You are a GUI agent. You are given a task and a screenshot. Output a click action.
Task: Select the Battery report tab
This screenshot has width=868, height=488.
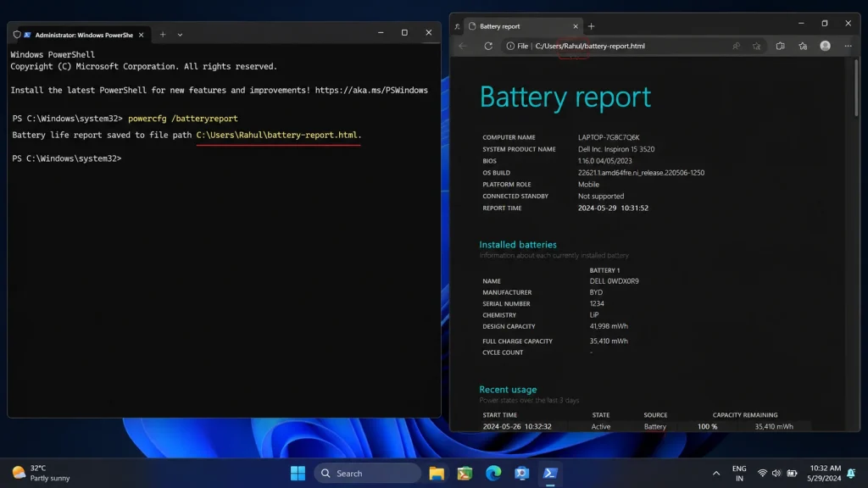coord(523,26)
